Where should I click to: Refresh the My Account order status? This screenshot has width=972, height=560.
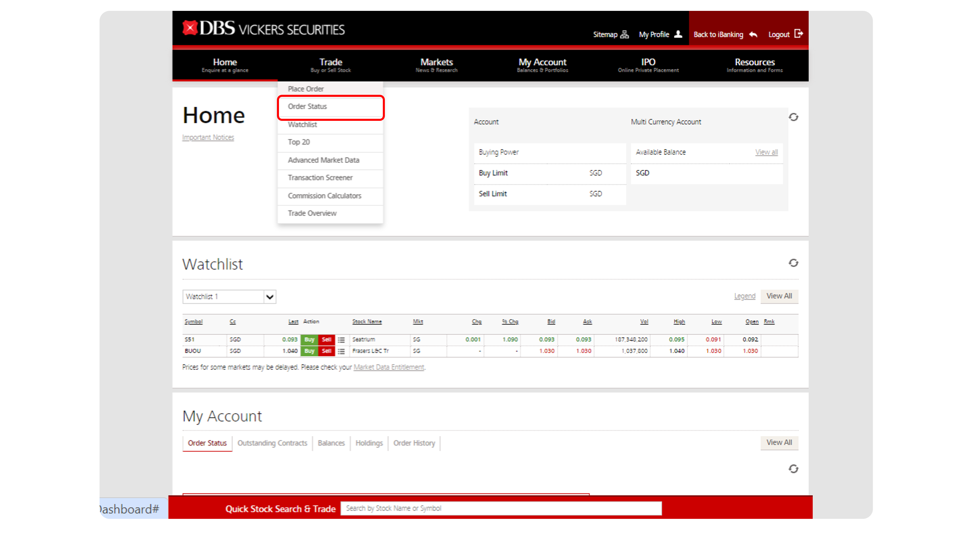[x=793, y=468]
